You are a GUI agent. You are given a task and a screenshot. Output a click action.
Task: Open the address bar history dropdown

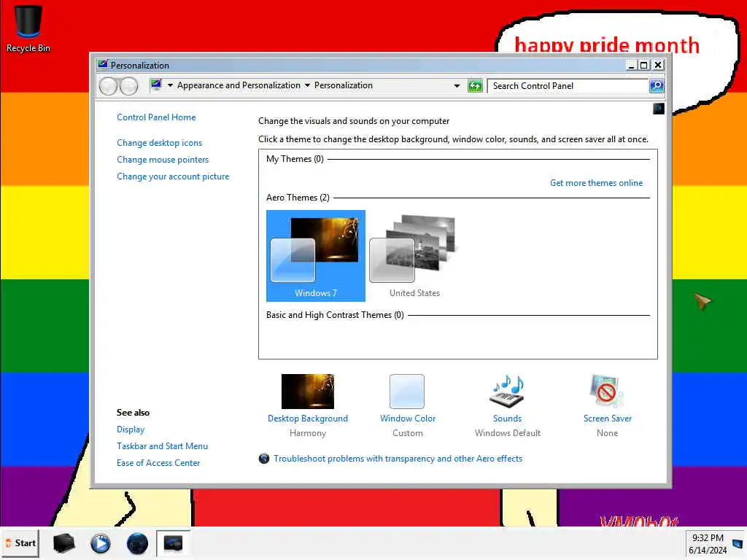[x=457, y=86]
